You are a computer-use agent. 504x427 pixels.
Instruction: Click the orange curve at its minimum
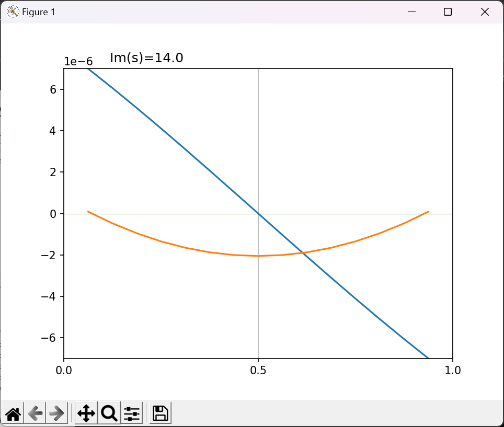[258, 256]
